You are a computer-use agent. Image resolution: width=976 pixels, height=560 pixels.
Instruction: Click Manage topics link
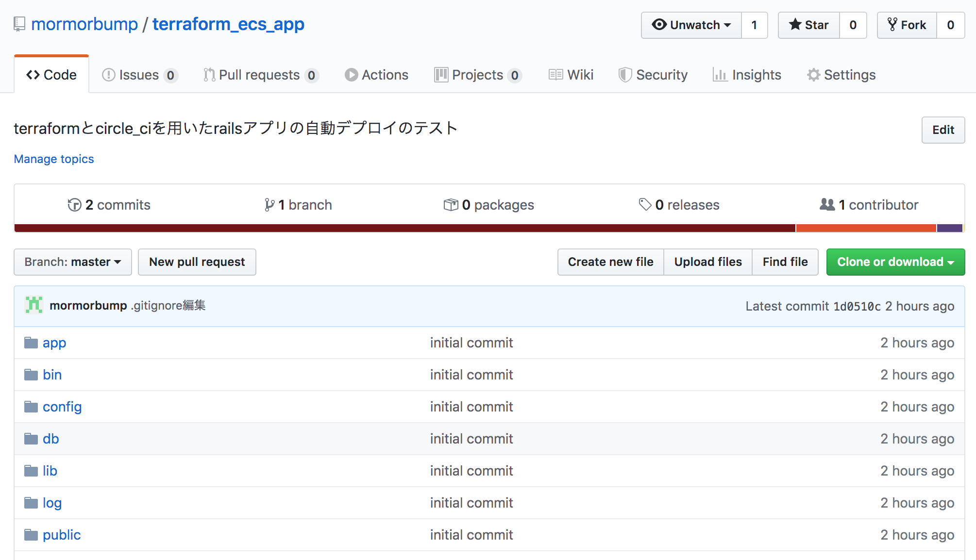tap(54, 159)
